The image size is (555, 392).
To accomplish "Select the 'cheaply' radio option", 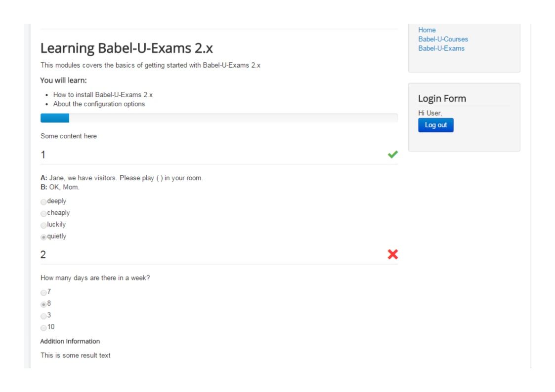I will [x=43, y=213].
